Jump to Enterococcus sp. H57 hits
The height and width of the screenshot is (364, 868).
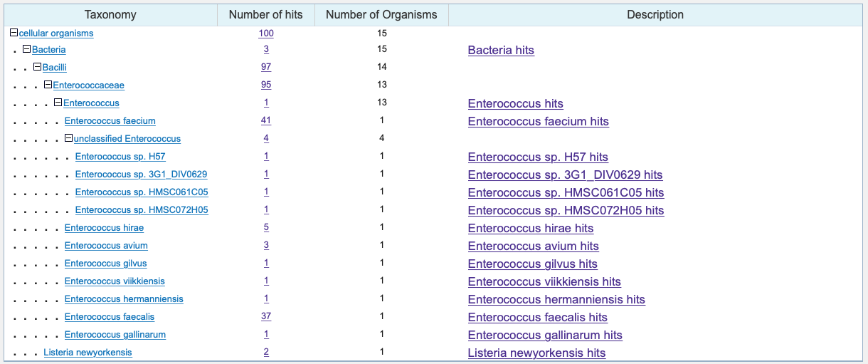(538, 157)
